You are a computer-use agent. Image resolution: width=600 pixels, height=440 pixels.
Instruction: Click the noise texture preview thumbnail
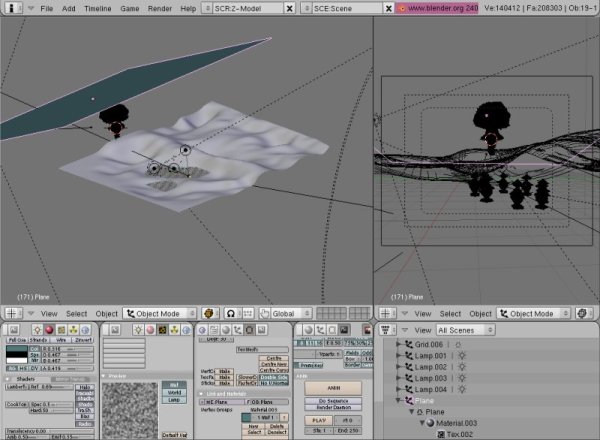[130, 411]
